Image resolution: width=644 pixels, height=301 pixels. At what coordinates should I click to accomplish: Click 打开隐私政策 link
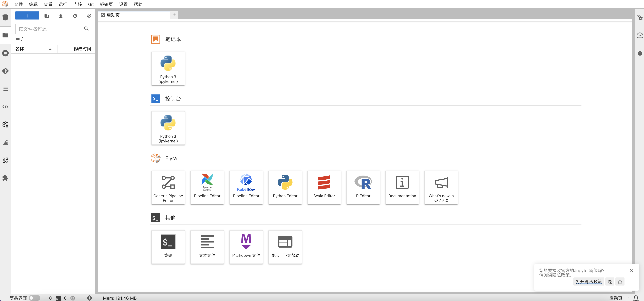(x=589, y=281)
